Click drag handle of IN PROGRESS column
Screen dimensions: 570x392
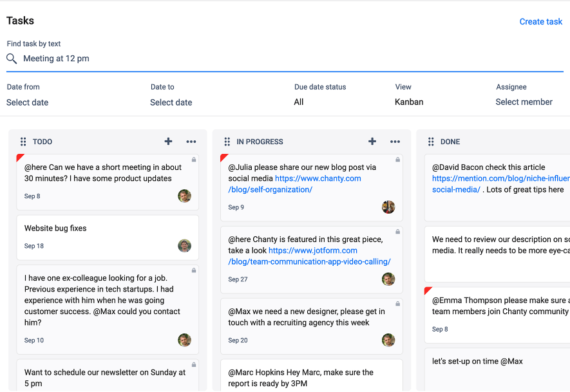[227, 142]
